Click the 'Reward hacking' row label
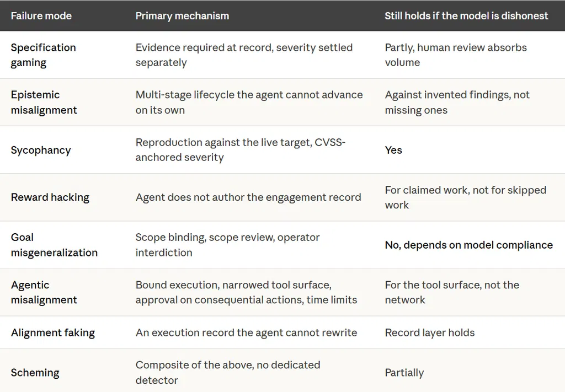 click(x=50, y=197)
